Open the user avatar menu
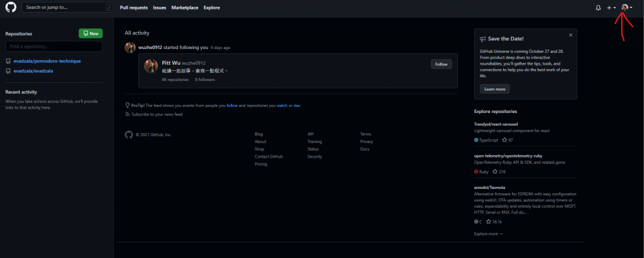Image resolution: width=644 pixels, height=258 pixels. [x=627, y=8]
